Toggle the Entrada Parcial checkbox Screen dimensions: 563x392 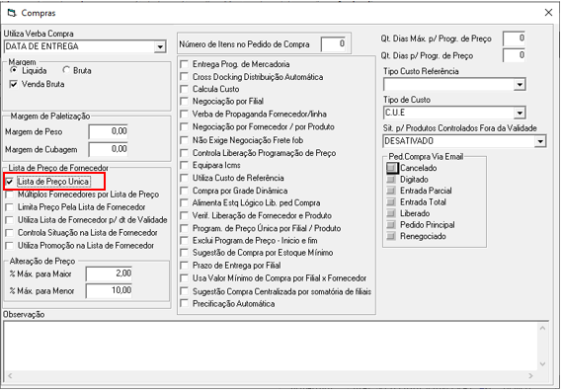click(391, 191)
